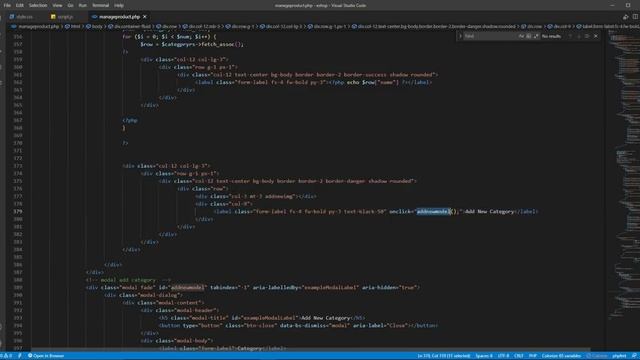The width and height of the screenshot is (640, 360).
Task: Click the addnewimg div on line 377
Action: click(256, 196)
